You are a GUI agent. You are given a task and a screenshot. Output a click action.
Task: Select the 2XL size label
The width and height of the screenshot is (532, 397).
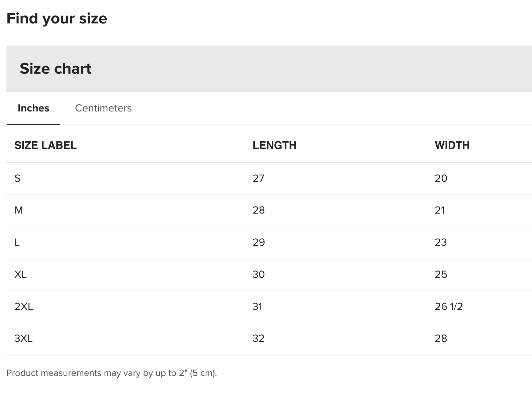pos(24,307)
